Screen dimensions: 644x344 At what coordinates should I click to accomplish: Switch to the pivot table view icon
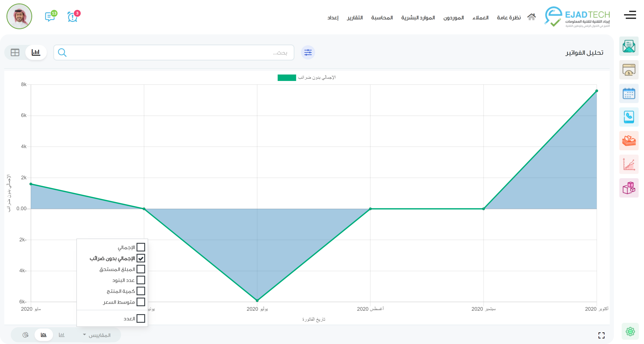point(15,52)
